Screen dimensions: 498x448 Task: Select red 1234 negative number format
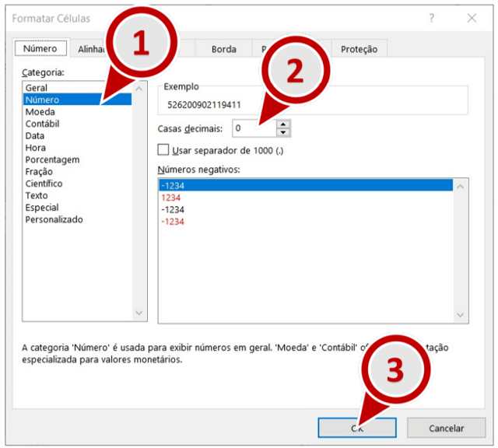171,198
